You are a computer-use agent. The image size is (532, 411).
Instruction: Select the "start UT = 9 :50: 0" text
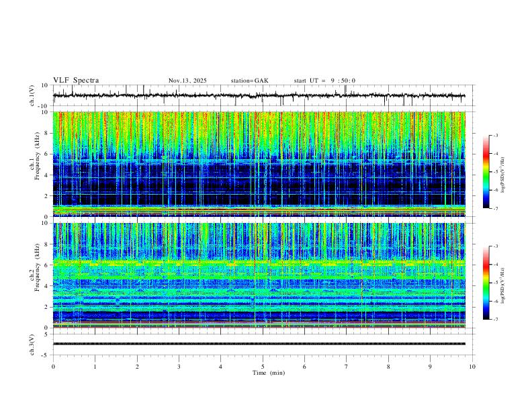click(324, 81)
